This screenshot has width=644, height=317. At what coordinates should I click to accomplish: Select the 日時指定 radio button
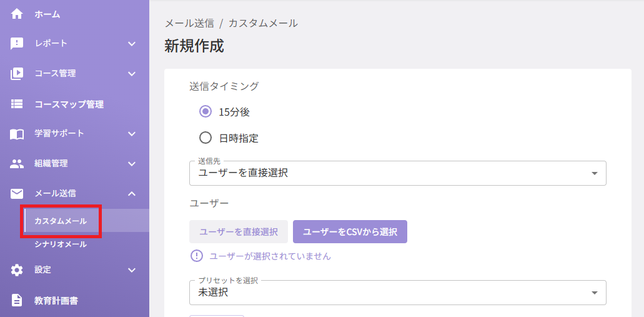pos(205,138)
